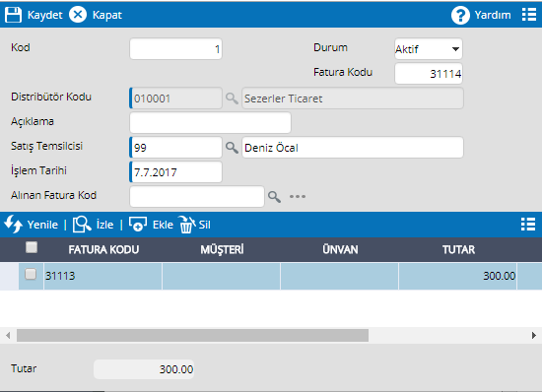Viewport: 542px width, 392px height.
Task: Toggle the select-all checkbox in grid header
Action: pos(32,247)
